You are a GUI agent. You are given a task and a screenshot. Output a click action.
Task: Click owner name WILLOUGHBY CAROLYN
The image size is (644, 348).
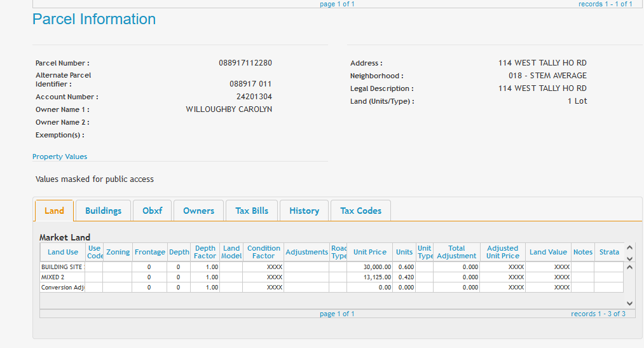[229, 109]
